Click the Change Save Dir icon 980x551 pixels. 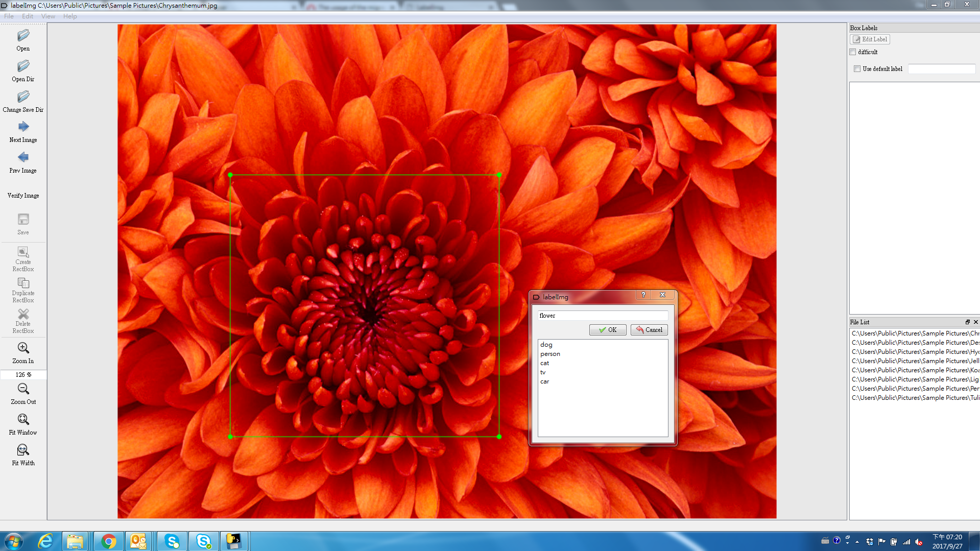(x=23, y=97)
